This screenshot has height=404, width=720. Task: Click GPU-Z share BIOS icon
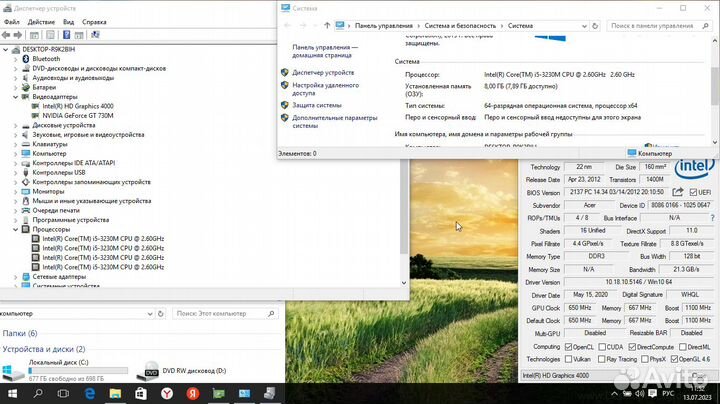click(678, 192)
